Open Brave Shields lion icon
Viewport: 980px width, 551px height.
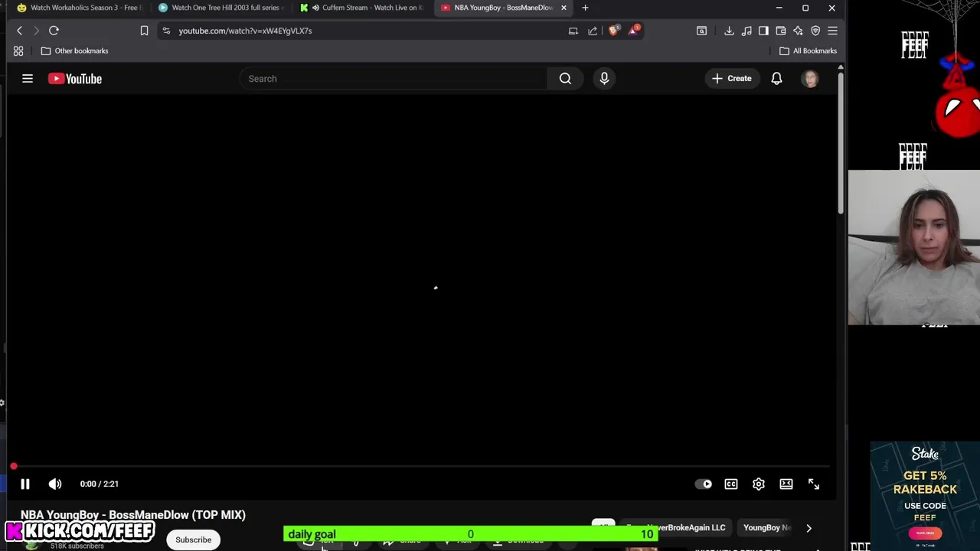(613, 31)
